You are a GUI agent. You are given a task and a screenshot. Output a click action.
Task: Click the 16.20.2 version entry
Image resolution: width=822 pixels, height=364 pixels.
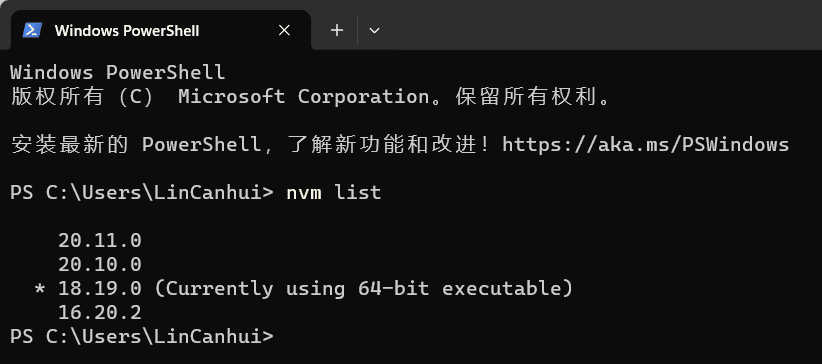coord(100,313)
